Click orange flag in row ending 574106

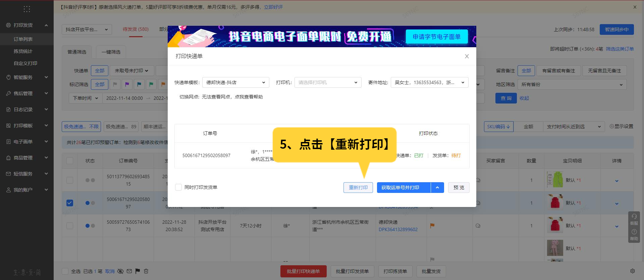coord(432,226)
